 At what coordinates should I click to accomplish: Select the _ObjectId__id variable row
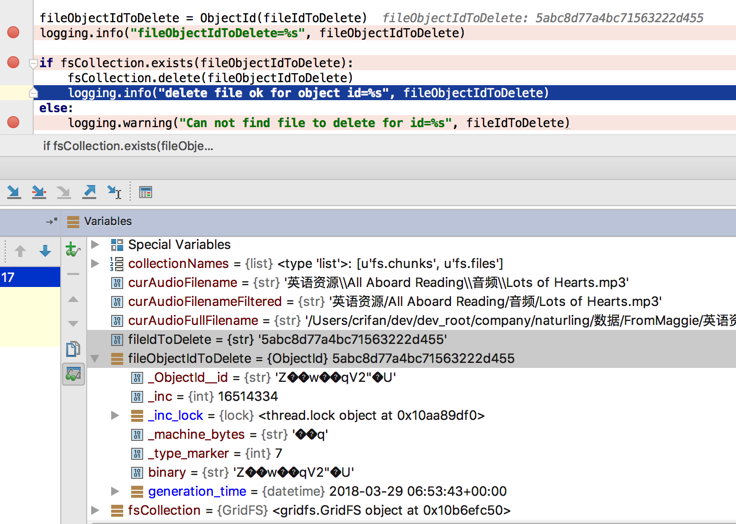pos(411,378)
